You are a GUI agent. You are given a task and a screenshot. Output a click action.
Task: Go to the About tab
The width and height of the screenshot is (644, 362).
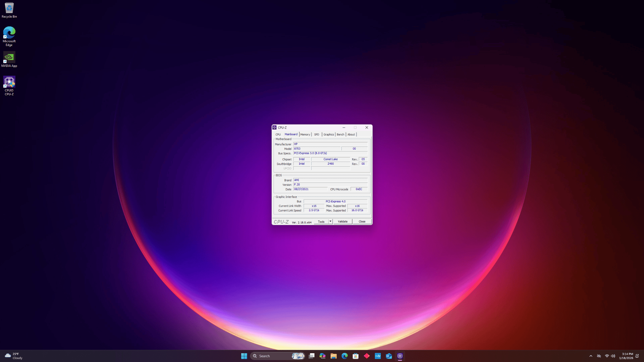pos(351,134)
